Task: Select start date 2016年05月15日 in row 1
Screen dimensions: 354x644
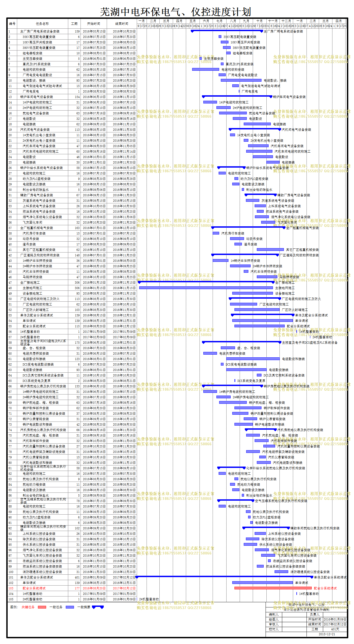Action: (x=94, y=31)
